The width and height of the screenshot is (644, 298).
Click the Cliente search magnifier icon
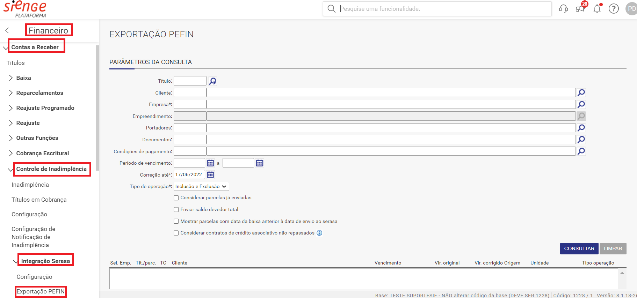(581, 92)
